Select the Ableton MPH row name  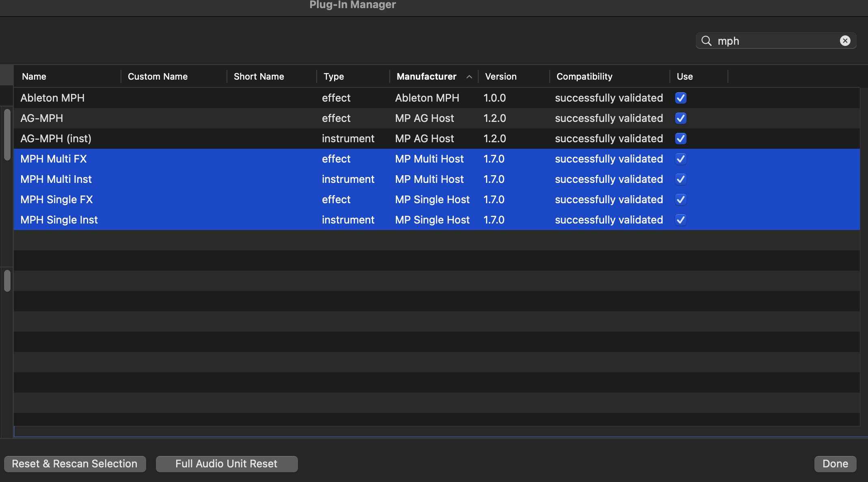pyautogui.click(x=52, y=98)
